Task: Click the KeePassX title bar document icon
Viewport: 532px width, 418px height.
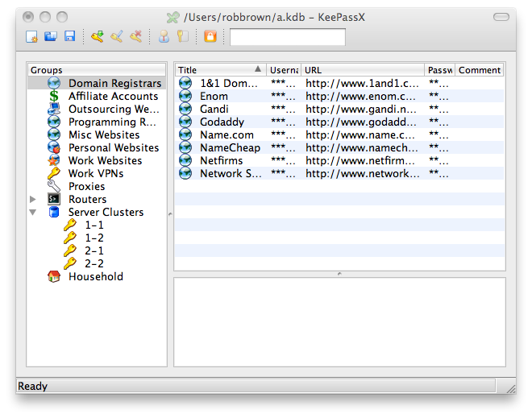Action: pos(173,17)
